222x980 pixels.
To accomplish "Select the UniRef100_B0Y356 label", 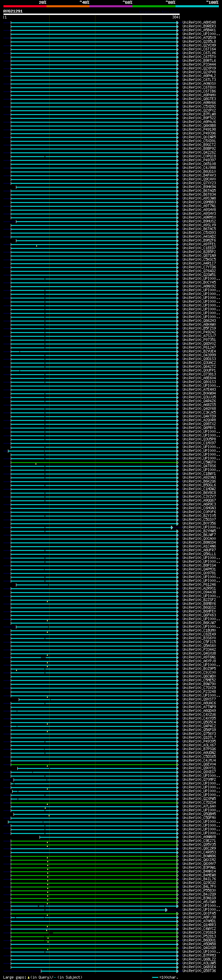I will pyautogui.click(x=199, y=524).
